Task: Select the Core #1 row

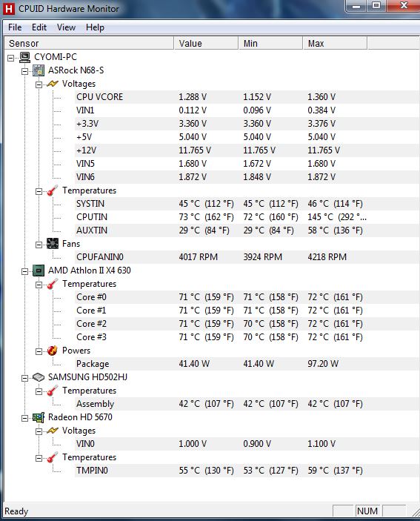Action: tap(247, 311)
